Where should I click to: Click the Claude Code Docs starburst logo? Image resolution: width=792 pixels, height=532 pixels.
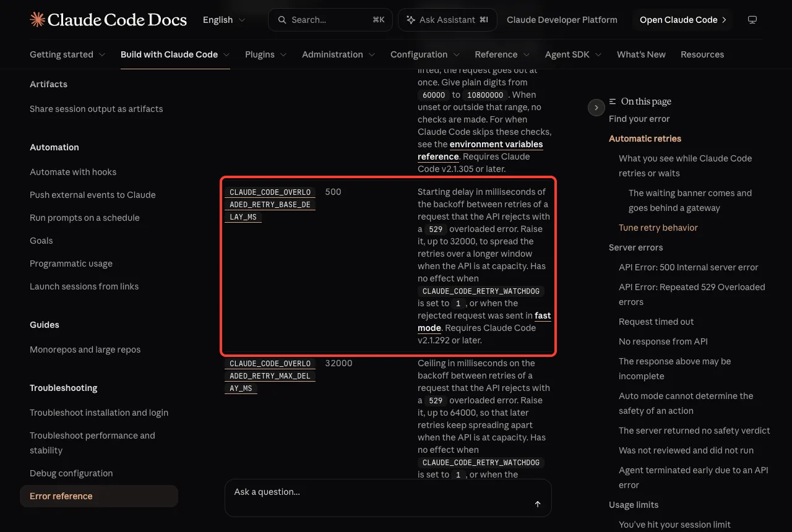click(37, 20)
